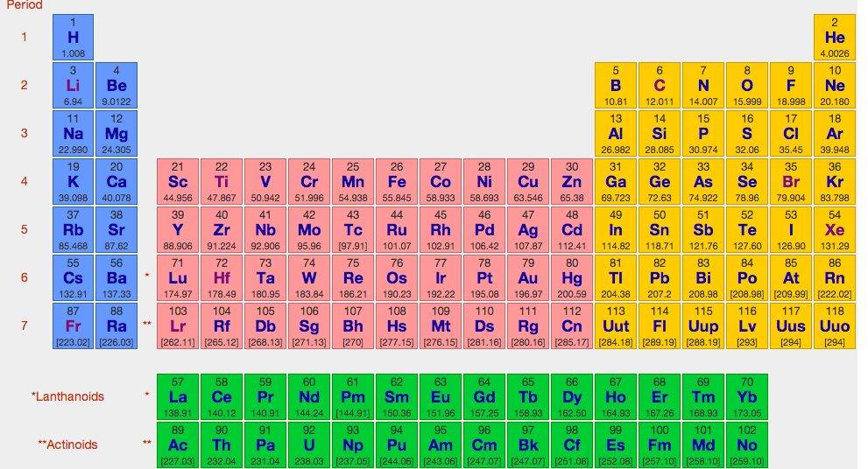This screenshot has width=868, height=469.
Task: Click the Lithium (Li) element cell
Action: (x=73, y=86)
